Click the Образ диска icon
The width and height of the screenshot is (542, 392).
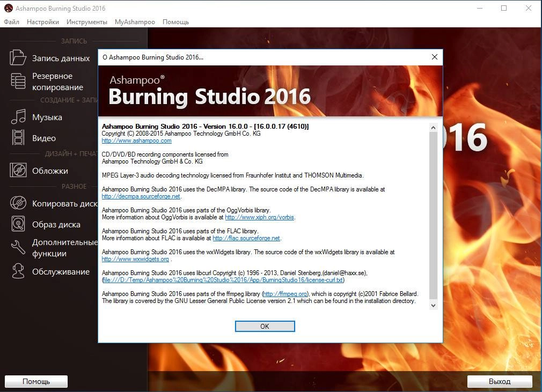(18, 224)
